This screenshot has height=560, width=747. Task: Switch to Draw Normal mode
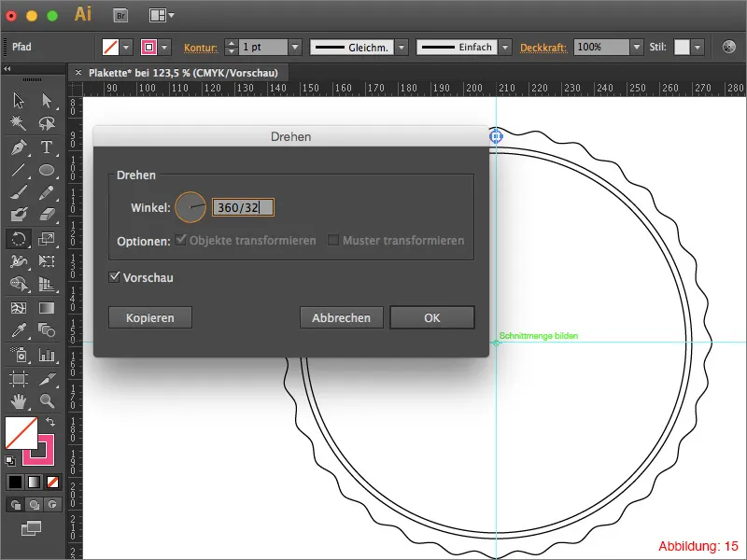(15, 504)
